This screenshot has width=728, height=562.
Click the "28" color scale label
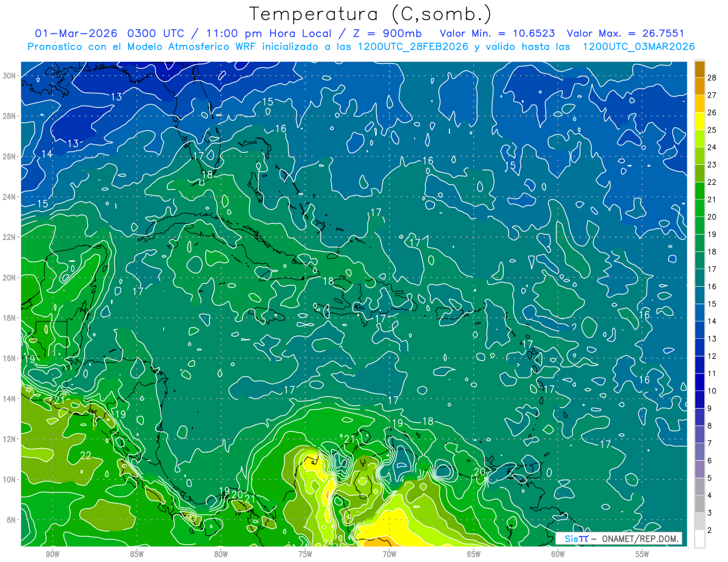tap(712, 77)
